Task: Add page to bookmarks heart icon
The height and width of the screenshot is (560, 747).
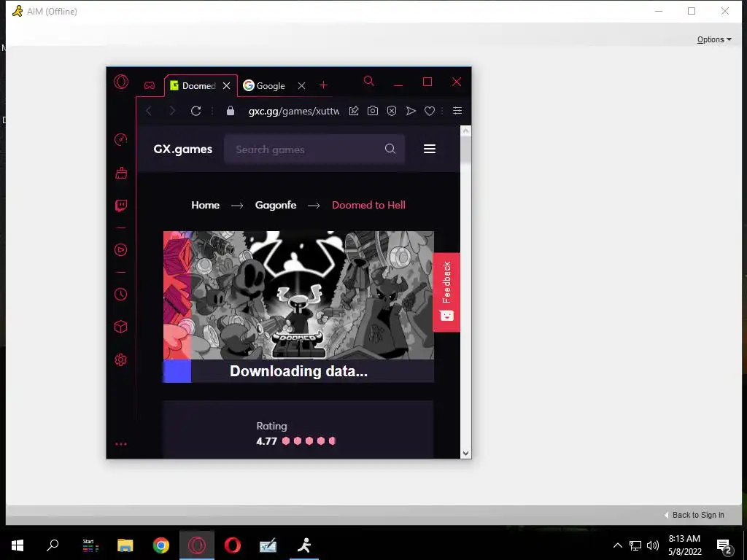Action: 430,111
